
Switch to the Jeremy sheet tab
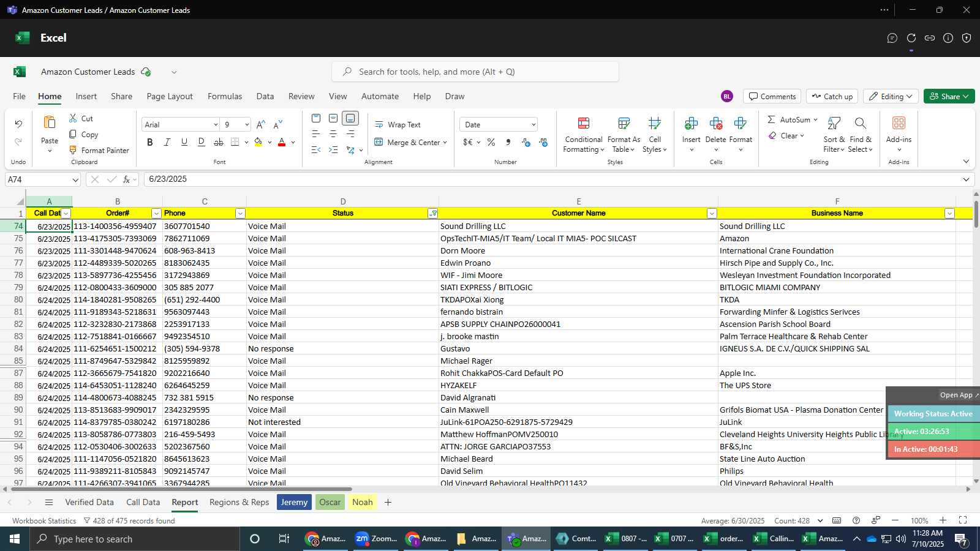(x=294, y=502)
